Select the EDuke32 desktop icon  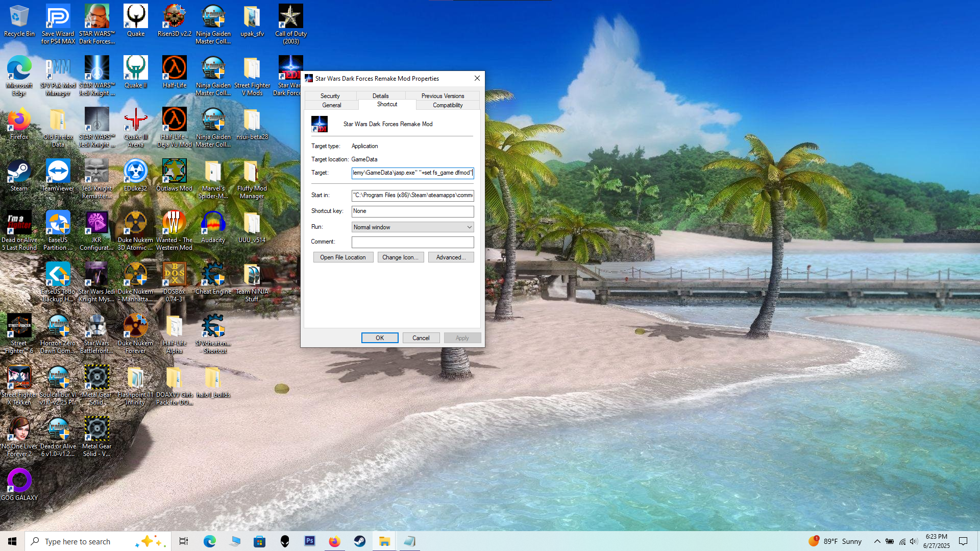click(x=136, y=176)
